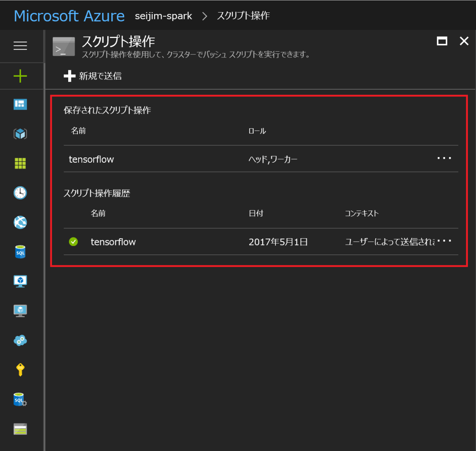Click the green plus New resource icon
This screenshot has height=451, width=476.
pos(20,76)
